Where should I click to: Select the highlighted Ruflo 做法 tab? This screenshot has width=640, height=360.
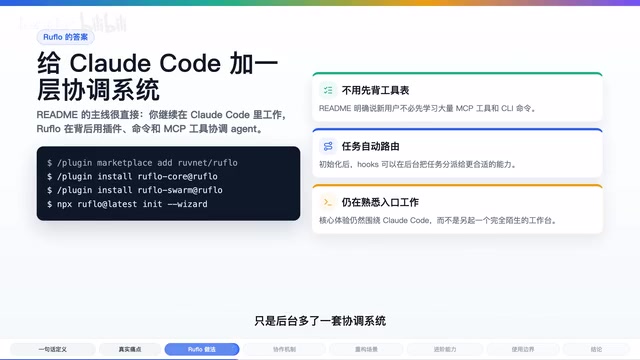point(202,349)
